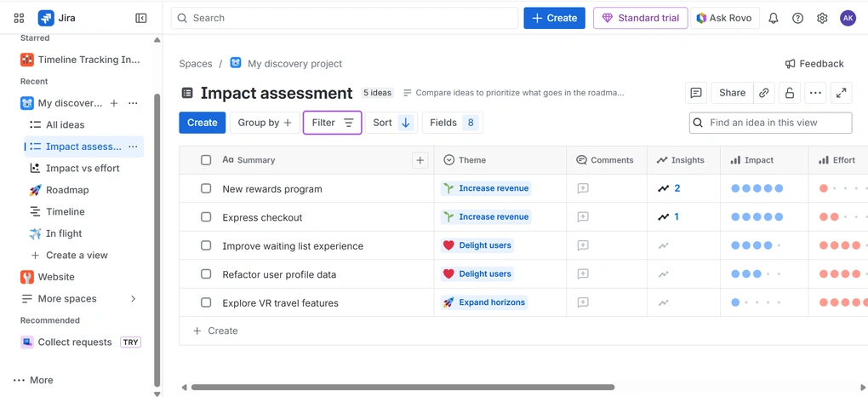Open the help question mark icon
868x397 pixels.
tap(797, 18)
